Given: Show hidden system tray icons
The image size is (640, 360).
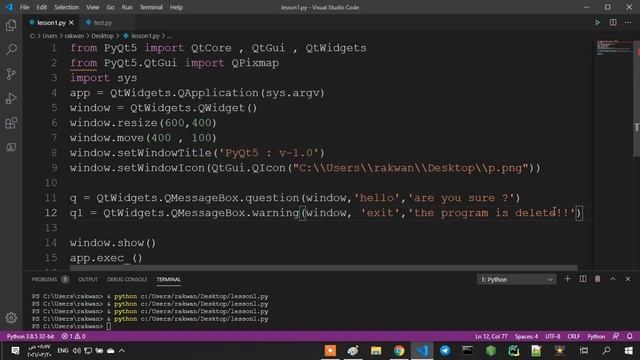Looking at the screenshot, I should (x=122, y=351).
